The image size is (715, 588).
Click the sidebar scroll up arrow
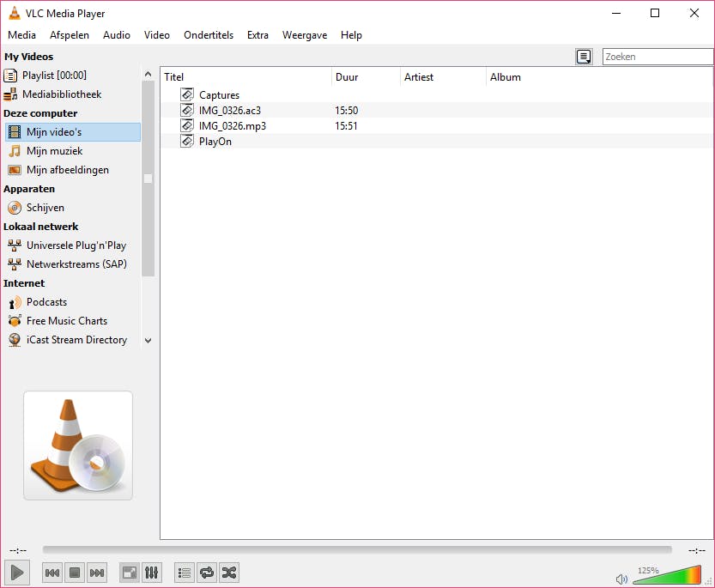(x=148, y=74)
